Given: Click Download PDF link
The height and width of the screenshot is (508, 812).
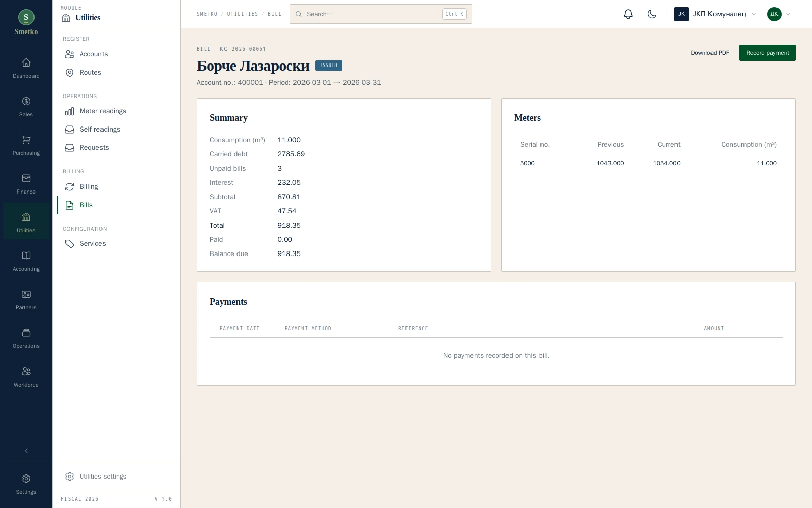Looking at the screenshot, I should click(709, 53).
